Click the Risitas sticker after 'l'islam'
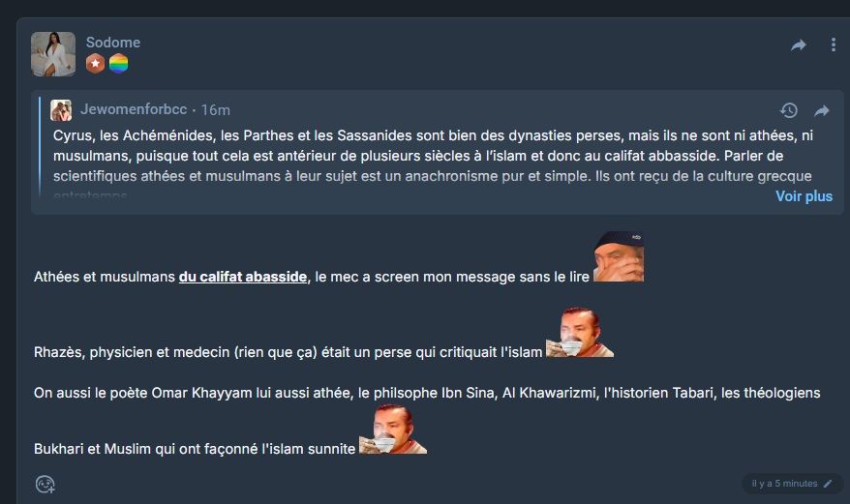This screenshot has width=850, height=504. pos(580,332)
